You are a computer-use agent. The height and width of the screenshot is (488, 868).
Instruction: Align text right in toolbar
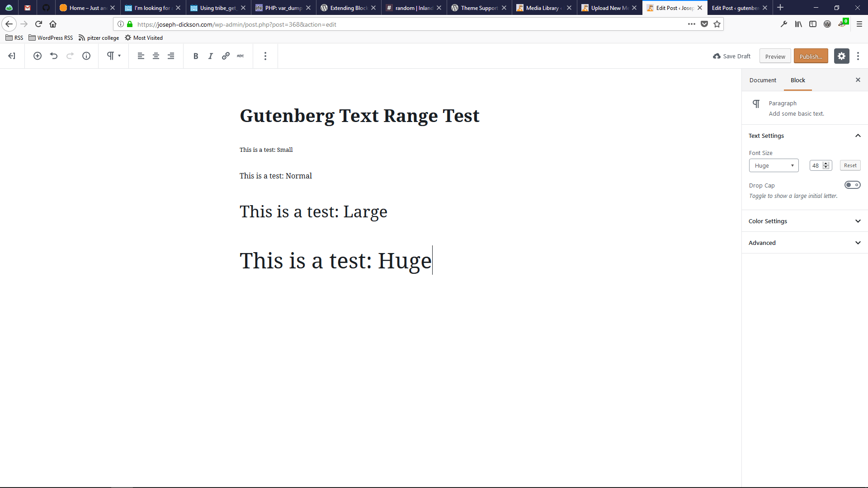(x=171, y=56)
